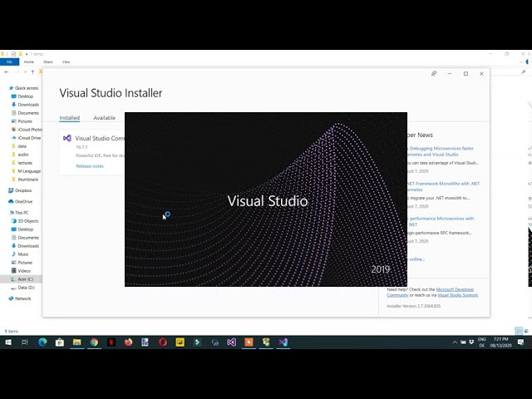Open the taskbar clock and date

pyautogui.click(x=500, y=342)
